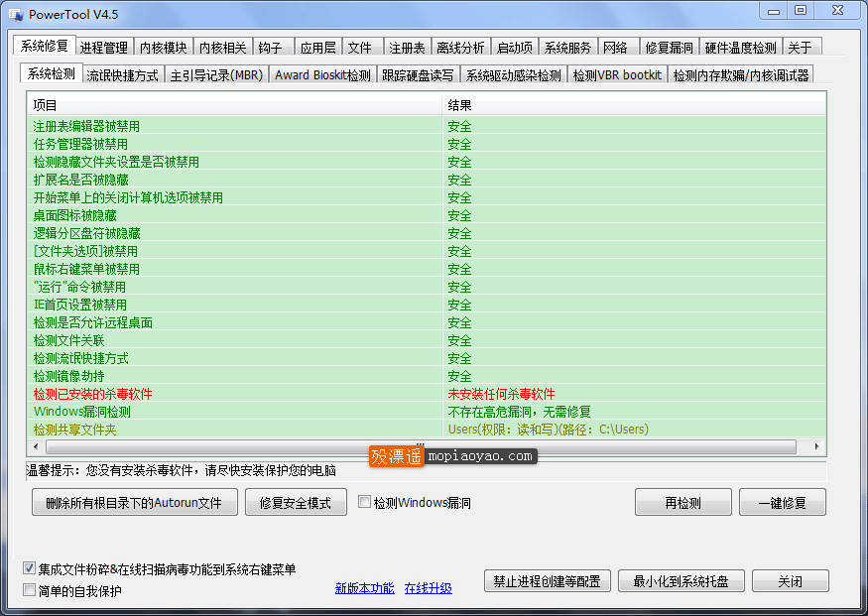The width and height of the screenshot is (868, 616).
Task: Open the 网络 tab
Action: coord(618,48)
